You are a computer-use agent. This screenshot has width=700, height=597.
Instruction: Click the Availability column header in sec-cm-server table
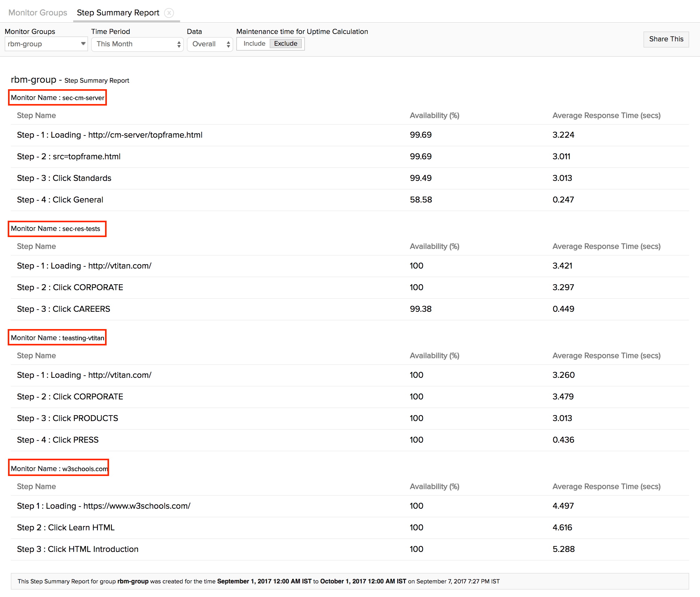[x=434, y=115]
